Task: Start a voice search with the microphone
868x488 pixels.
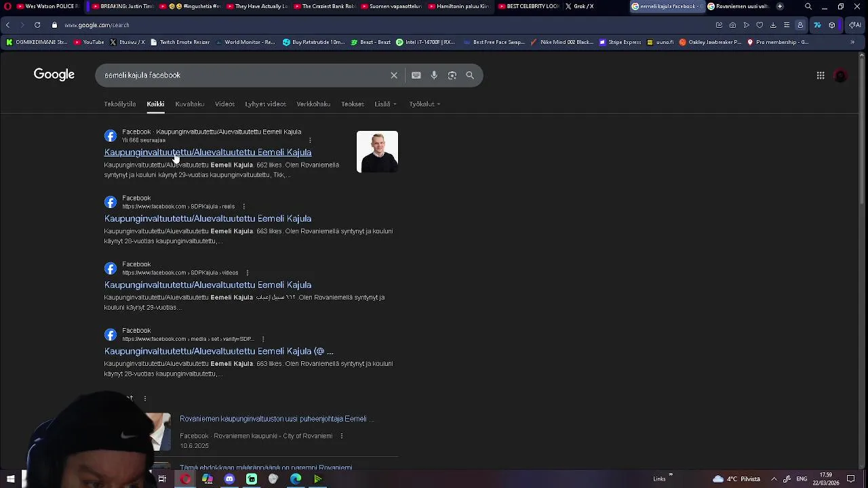Action: pyautogui.click(x=434, y=75)
